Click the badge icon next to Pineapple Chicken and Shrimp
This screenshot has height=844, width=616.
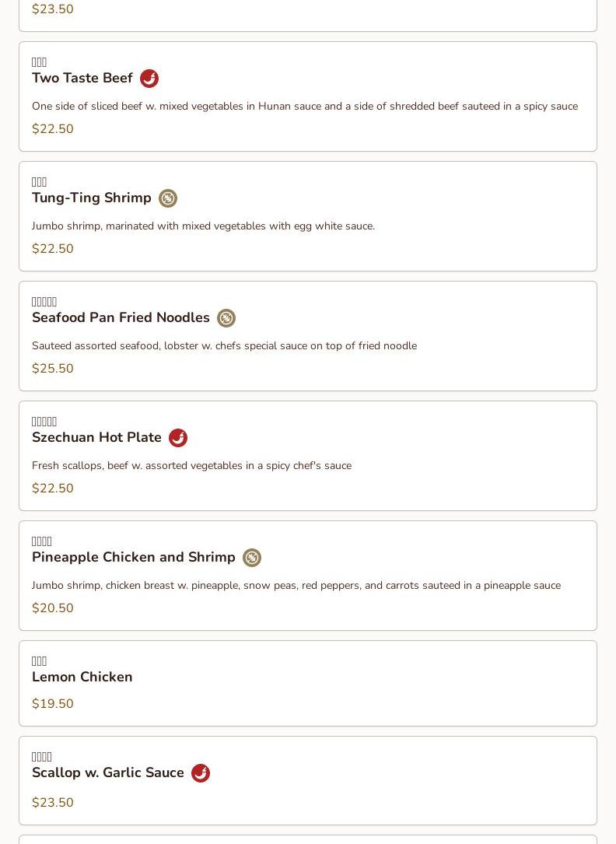(252, 558)
